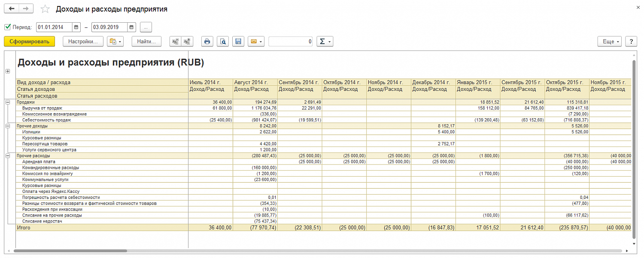644x258 pixels.
Task: Open period selection ellipsis button
Action: 146,27
